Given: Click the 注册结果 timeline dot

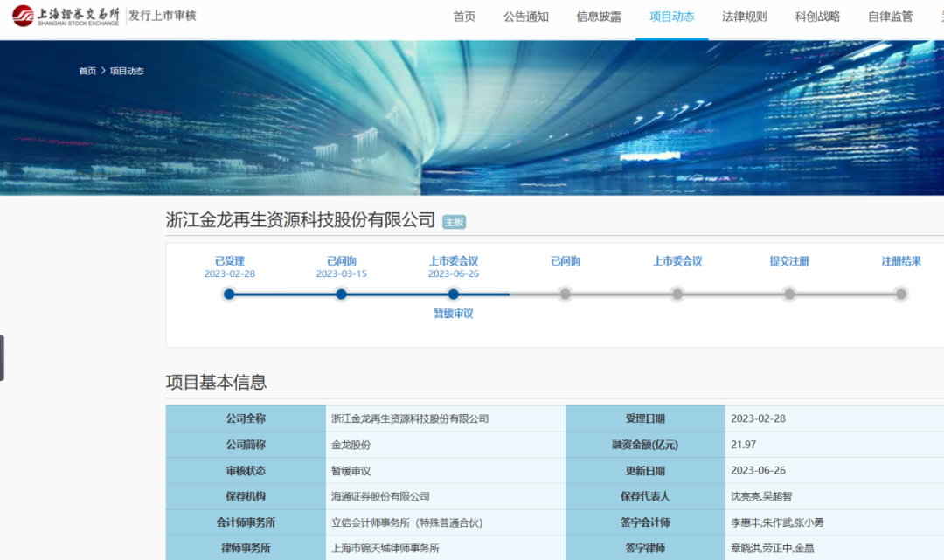Looking at the screenshot, I should [x=900, y=294].
